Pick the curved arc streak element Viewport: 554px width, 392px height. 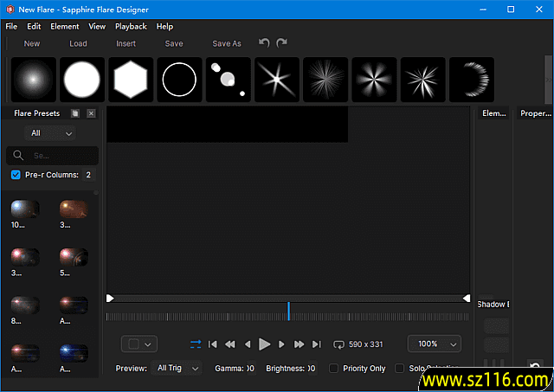click(x=472, y=80)
